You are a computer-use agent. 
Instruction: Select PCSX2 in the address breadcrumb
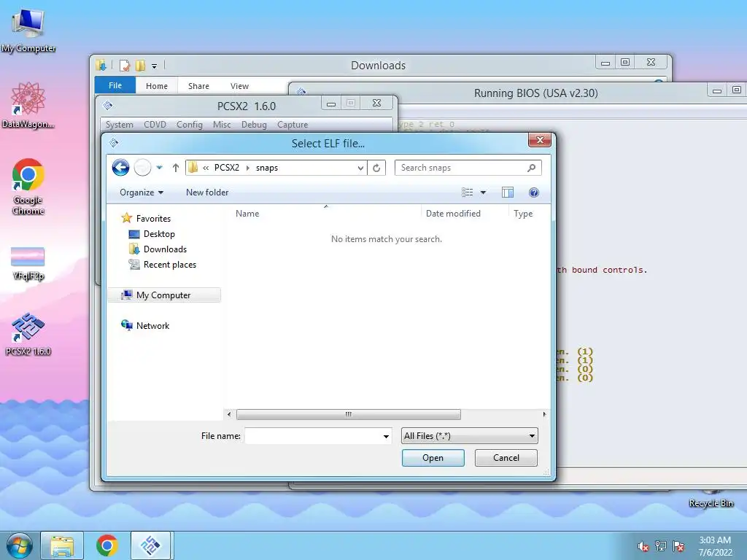(227, 168)
